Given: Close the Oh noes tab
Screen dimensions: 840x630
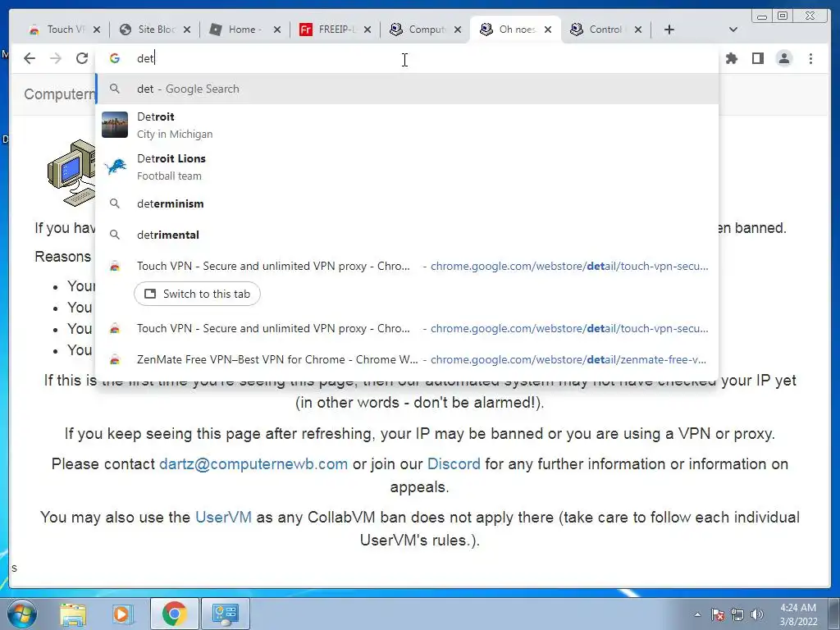Looking at the screenshot, I should (548, 30).
